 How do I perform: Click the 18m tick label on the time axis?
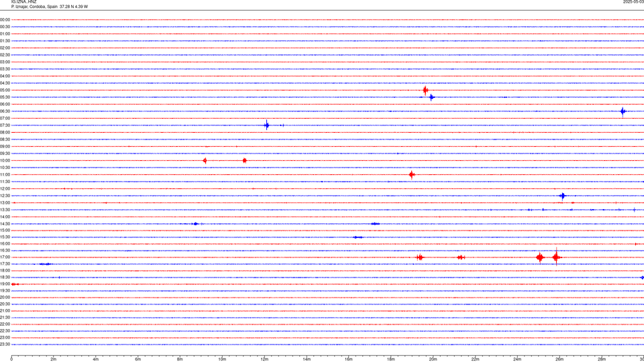pos(390,359)
